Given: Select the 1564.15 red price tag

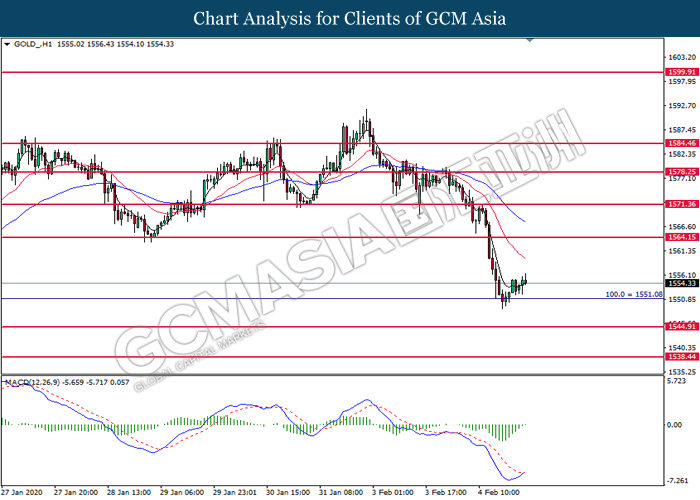Looking at the screenshot, I should [682, 237].
